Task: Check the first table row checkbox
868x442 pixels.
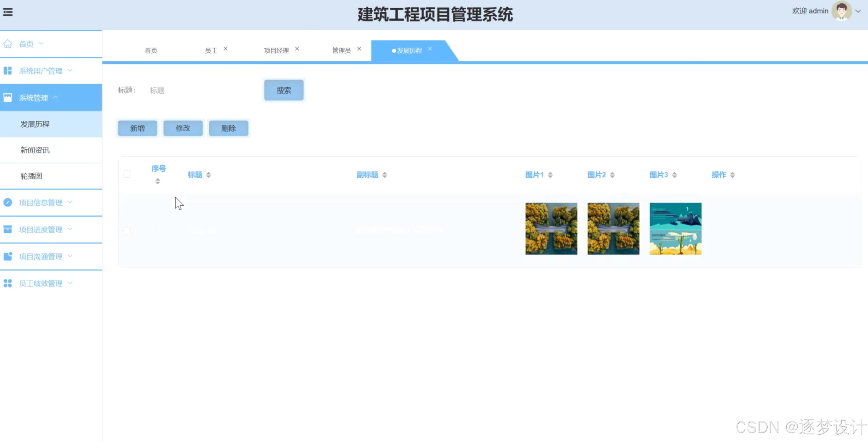Action: (x=127, y=230)
